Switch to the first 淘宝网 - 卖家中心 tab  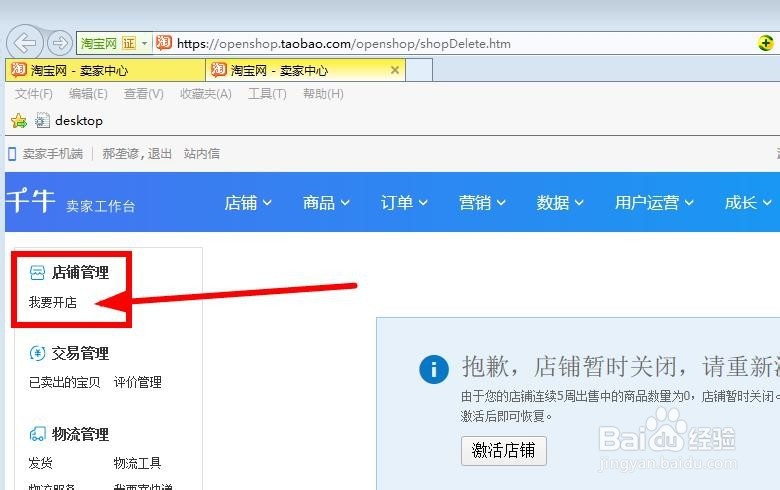pyautogui.click(x=105, y=70)
